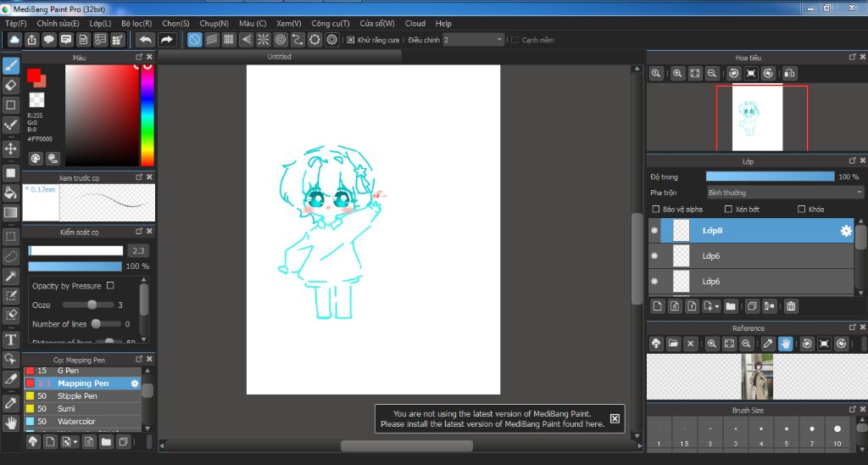This screenshot has width=868, height=465.
Task: Disable snap with the Snap Off button
Action: (x=194, y=39)
